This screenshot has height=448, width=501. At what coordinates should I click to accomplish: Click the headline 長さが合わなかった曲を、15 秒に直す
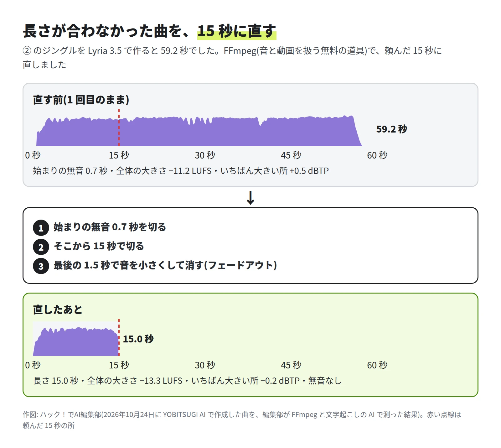(149, 31)
